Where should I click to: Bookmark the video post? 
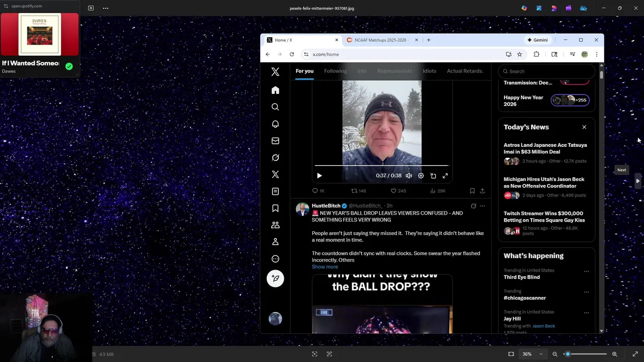click(x=472, y=191)
